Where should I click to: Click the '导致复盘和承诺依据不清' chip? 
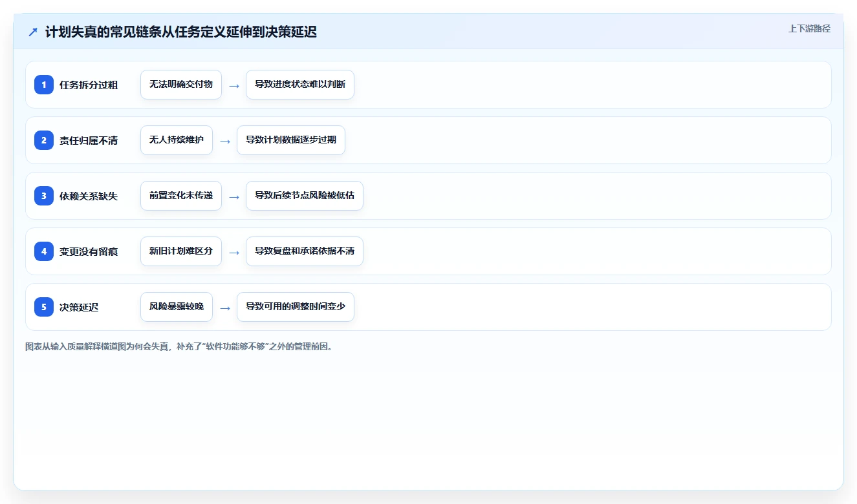(x=305, y=251)
